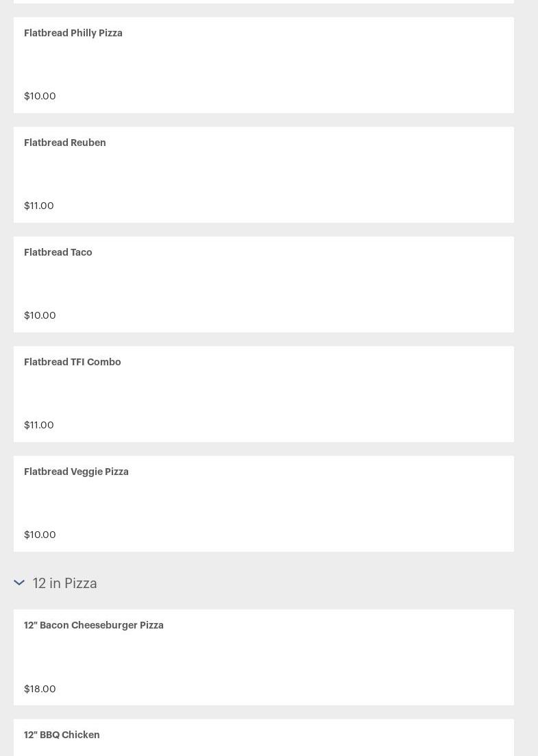
Task: Collapse the 12 in Pizza section chevron
Action: [x=19, y=583]
